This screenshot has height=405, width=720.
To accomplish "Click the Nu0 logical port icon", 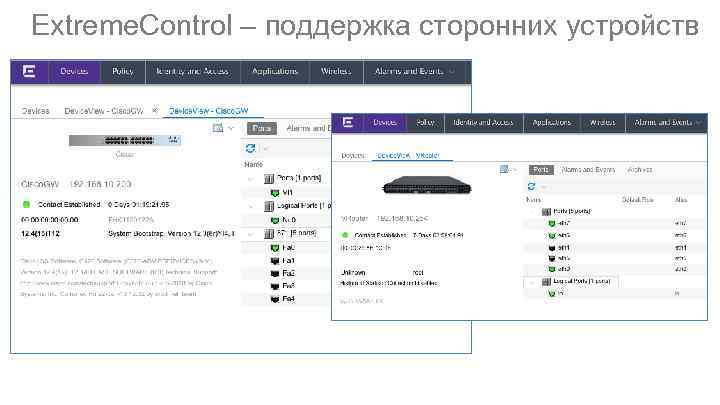I will pos(275,220).
